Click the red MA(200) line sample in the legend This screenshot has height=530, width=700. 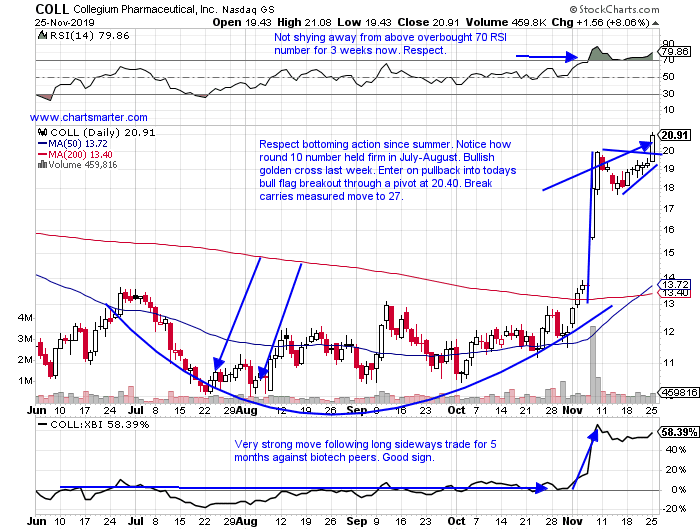pyautogui.click(x=43, y=154)
